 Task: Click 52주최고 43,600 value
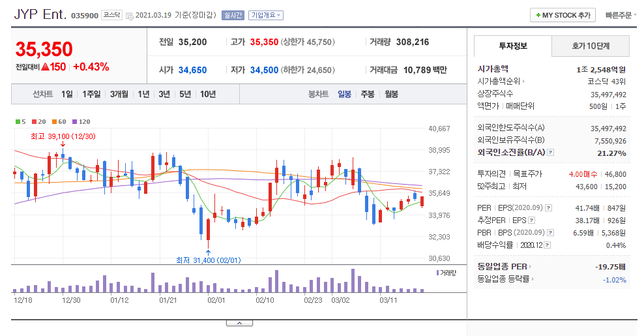pos(587,187)
